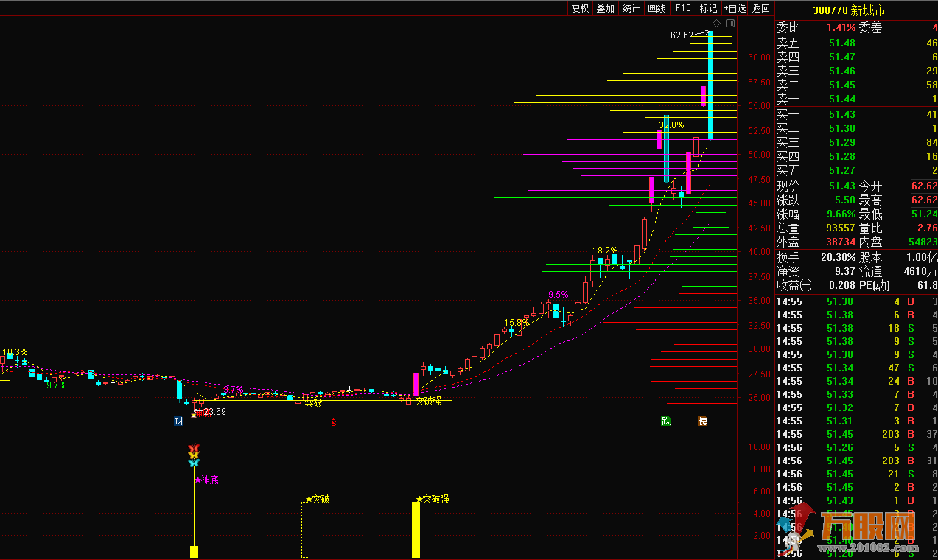Screen dimensions: 938x560
Task: Click the 叠加 overlay button
Action: pyautogui.click(x=605, y=8)
